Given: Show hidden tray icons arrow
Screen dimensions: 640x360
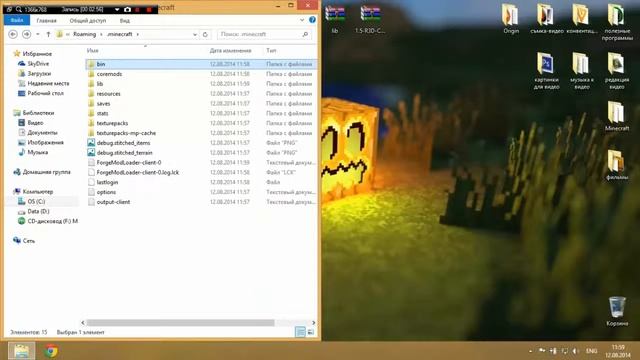Looking at the screenshot, I should [530, 351].
